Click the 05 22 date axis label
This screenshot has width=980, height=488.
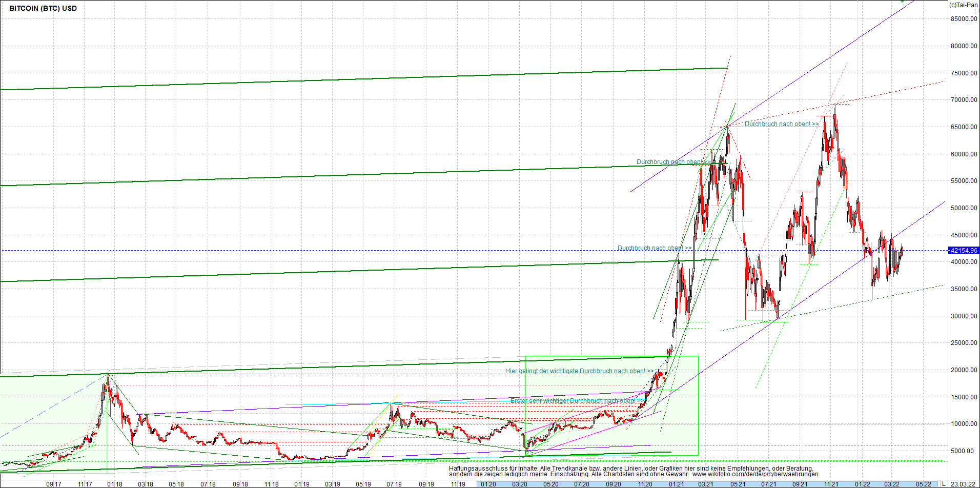tap(924, 484)
